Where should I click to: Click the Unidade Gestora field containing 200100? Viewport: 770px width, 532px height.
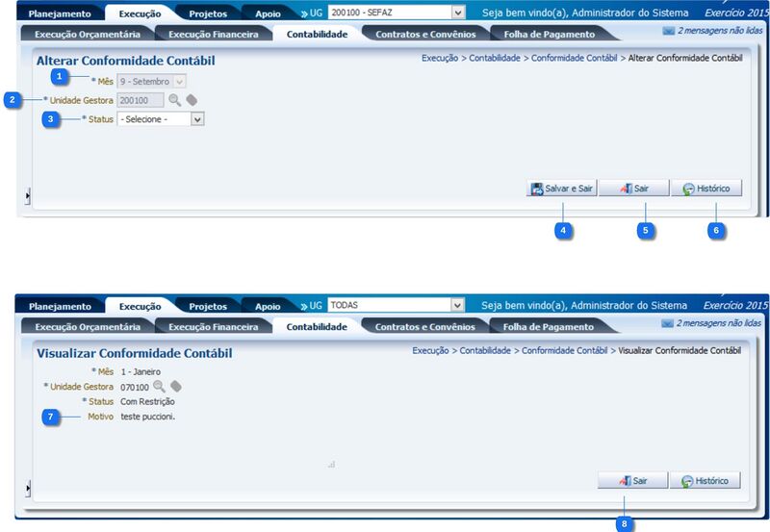(140, 99)
